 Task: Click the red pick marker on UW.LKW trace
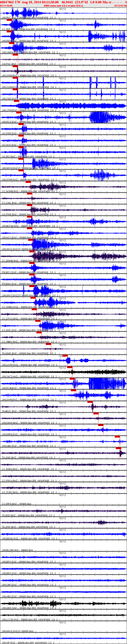coord(65,356)
